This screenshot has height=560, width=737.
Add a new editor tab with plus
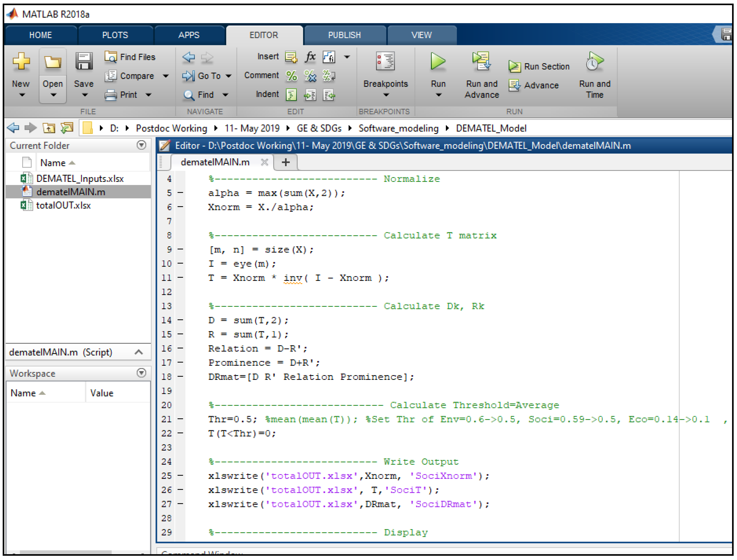point(286,162)
